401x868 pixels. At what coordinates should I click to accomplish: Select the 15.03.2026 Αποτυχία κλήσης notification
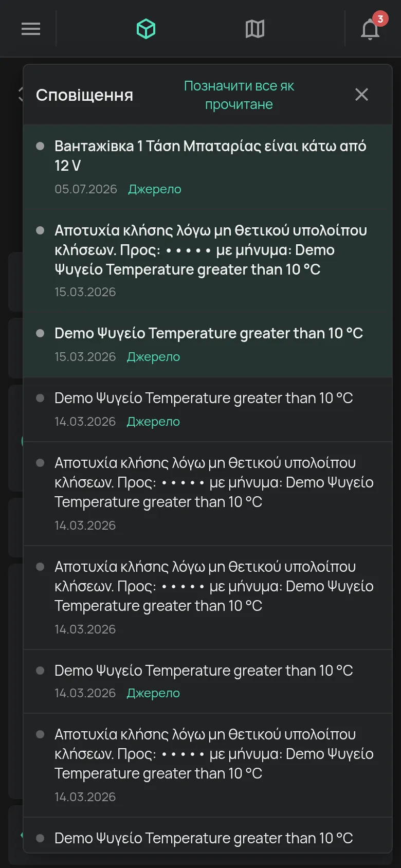tap(208, 261)
